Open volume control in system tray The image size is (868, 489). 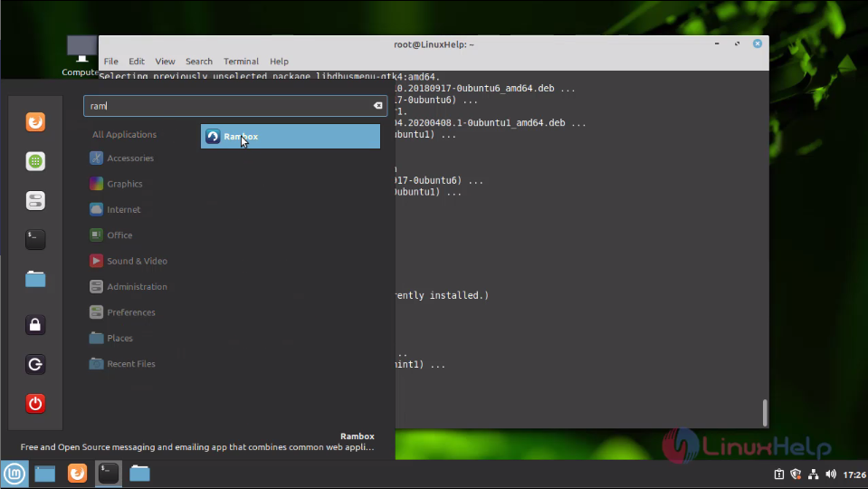pos(830,474)
